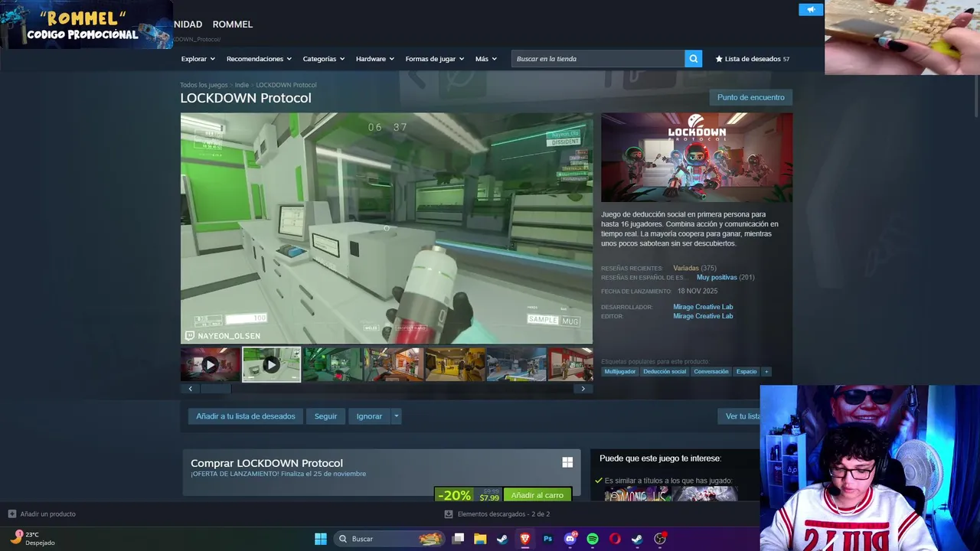Screen dimensions: 980x551
Task: Open the Indie breadcrumb link
Action: point(242,85)
